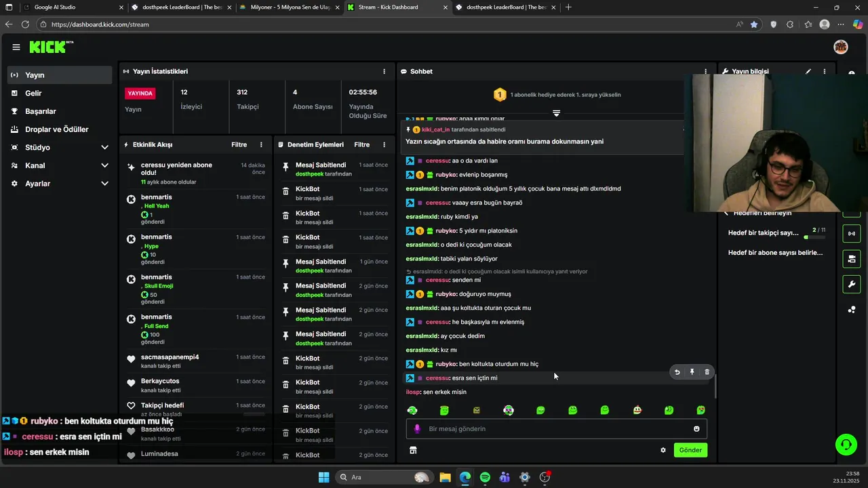
Task: Click the Hedef bir takipçi sayısı goal
Action: pyautogui.click(x=764, y=232)
